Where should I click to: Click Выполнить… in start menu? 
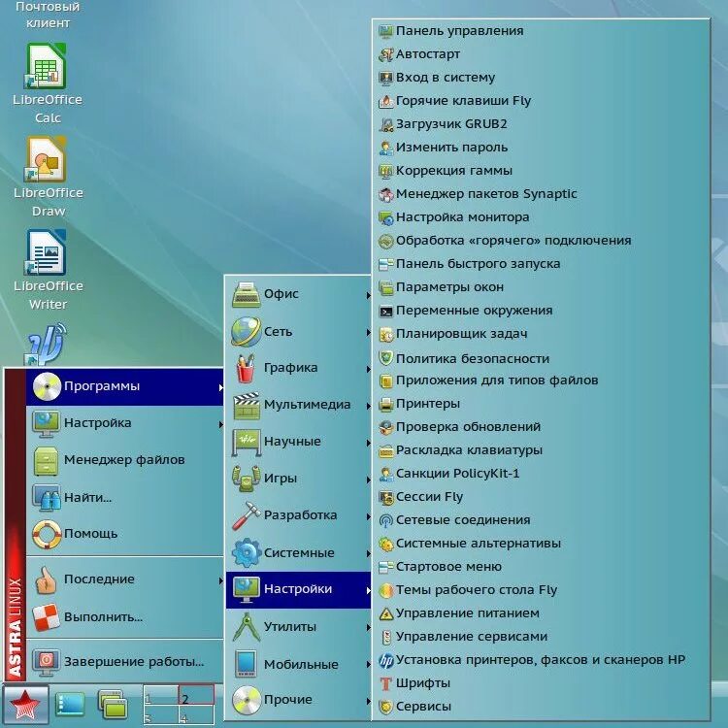click(x=125, y=617)
